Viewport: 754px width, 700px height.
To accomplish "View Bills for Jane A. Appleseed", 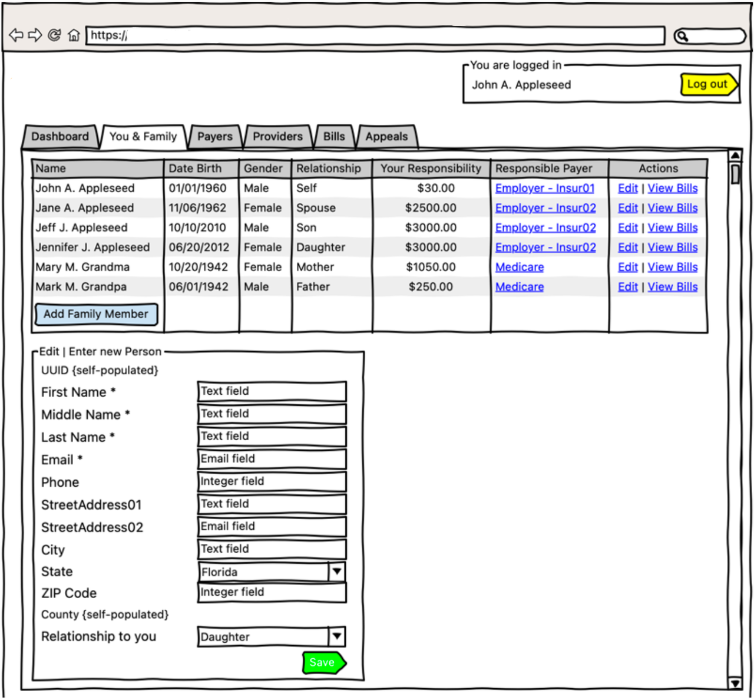I will coord(673,207).
